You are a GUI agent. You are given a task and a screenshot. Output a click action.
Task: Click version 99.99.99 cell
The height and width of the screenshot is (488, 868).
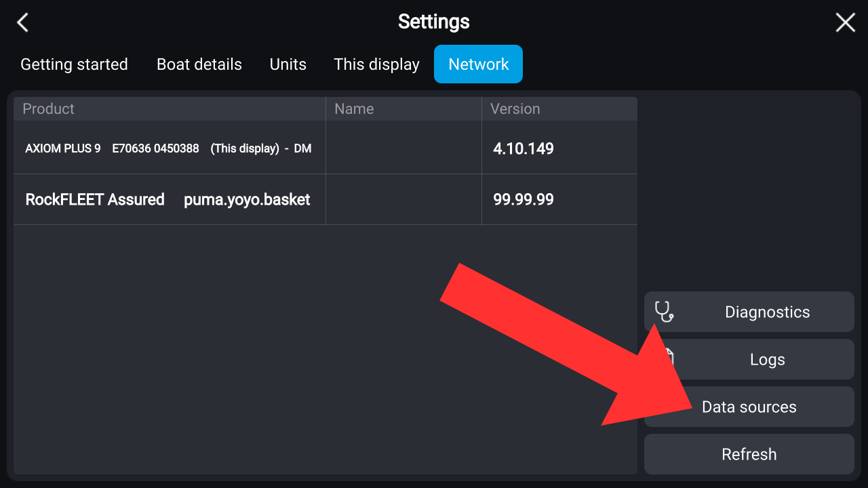click(524, 200)
